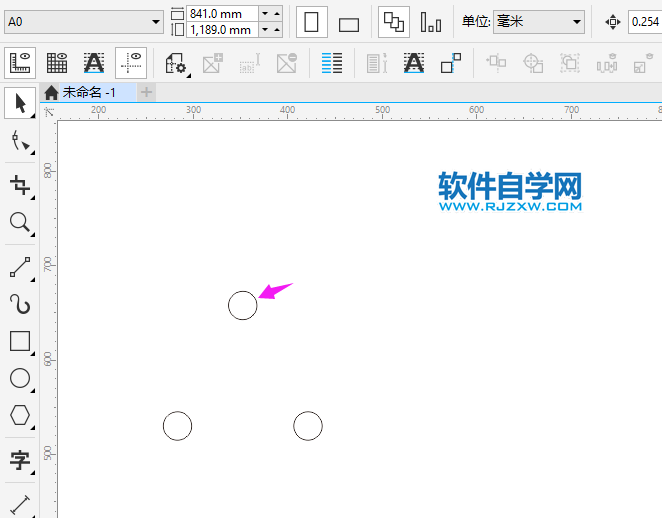This screenshot has height=518, width=662.
Task: Click the snap to objects icon
Action: tap(451, 63)
